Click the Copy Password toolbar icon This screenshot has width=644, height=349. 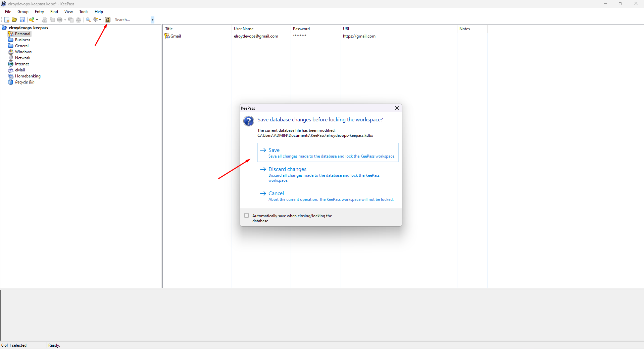click(x=52, y=20)
